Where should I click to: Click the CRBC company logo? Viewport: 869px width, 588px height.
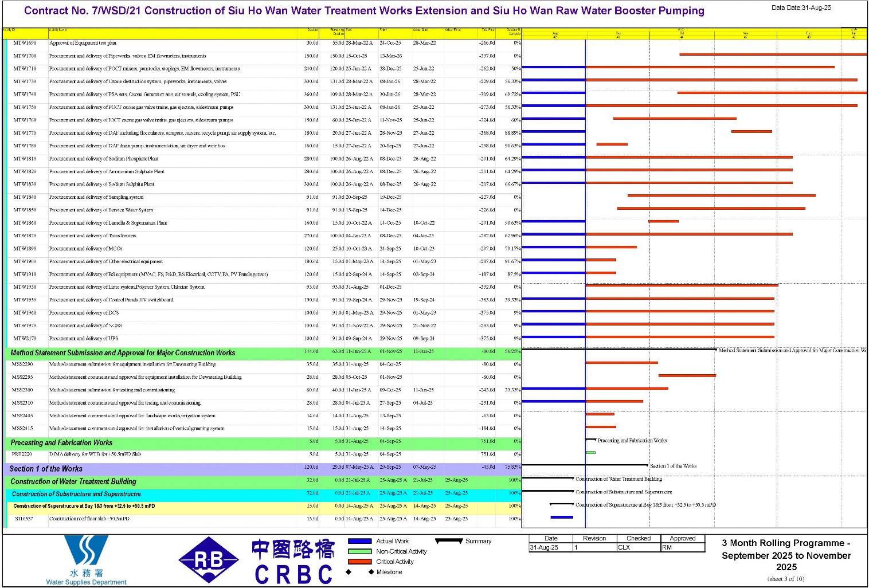click(293, 562)
